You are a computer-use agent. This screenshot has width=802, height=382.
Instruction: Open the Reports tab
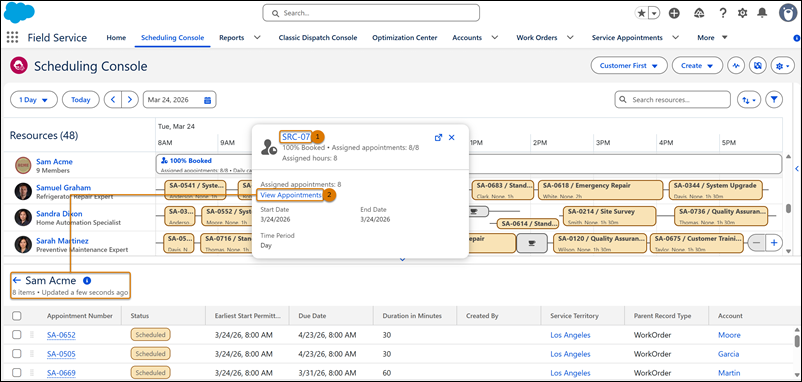point(232,37)
